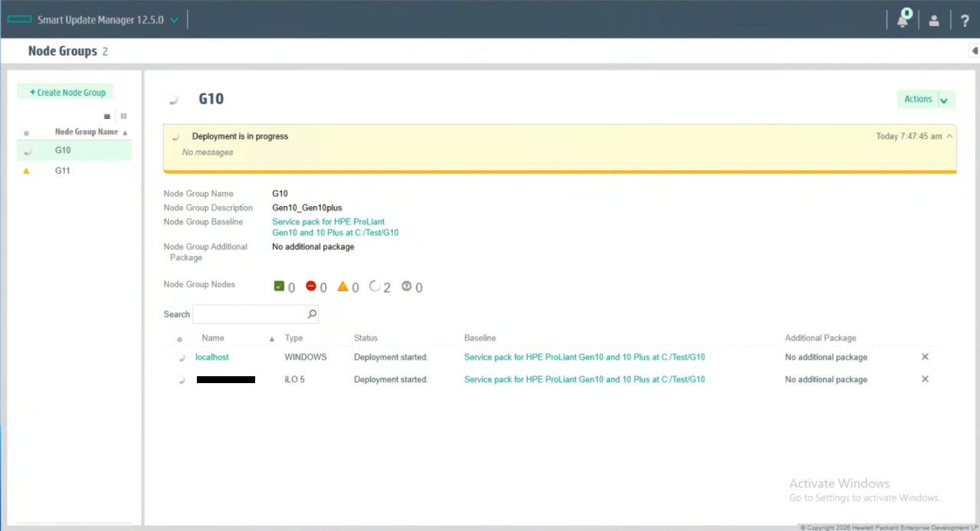The image size is (980, 531).
Task: Click the Baseline column header
Action: tap(480, 338)
